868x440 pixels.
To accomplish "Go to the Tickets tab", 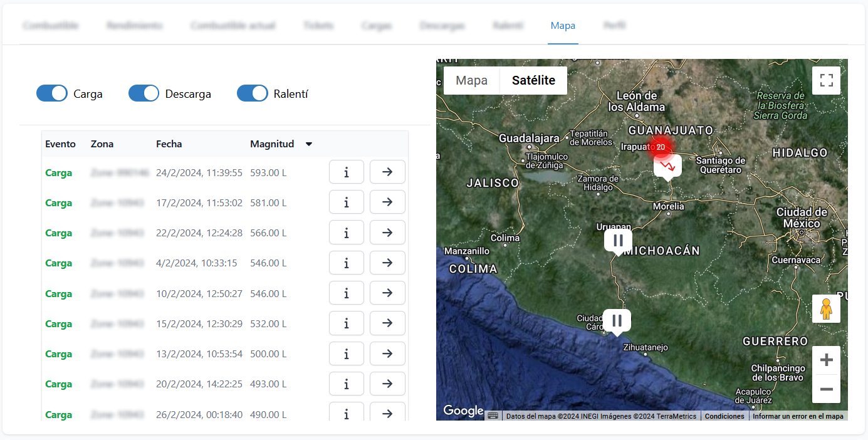I will pos(318,25).
